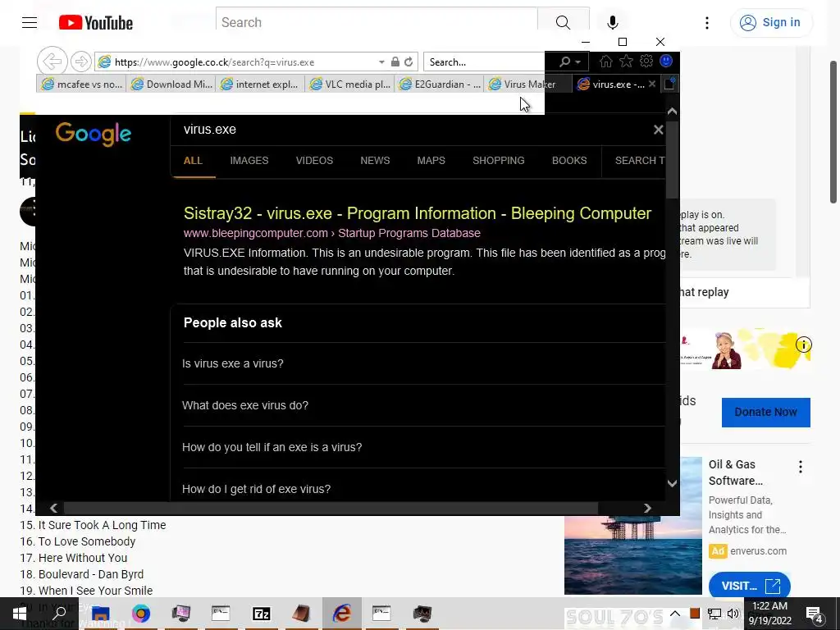Open the IE search provider dropdown

coord(577,62)
